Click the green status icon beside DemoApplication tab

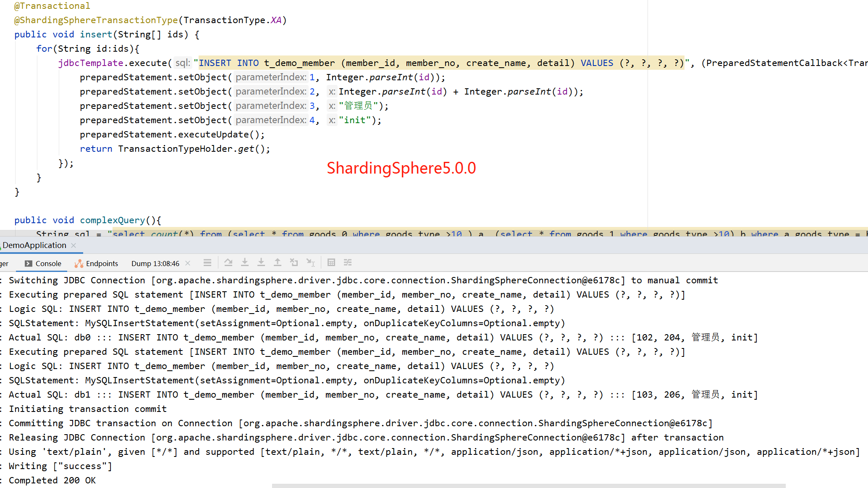click(1, 249)
